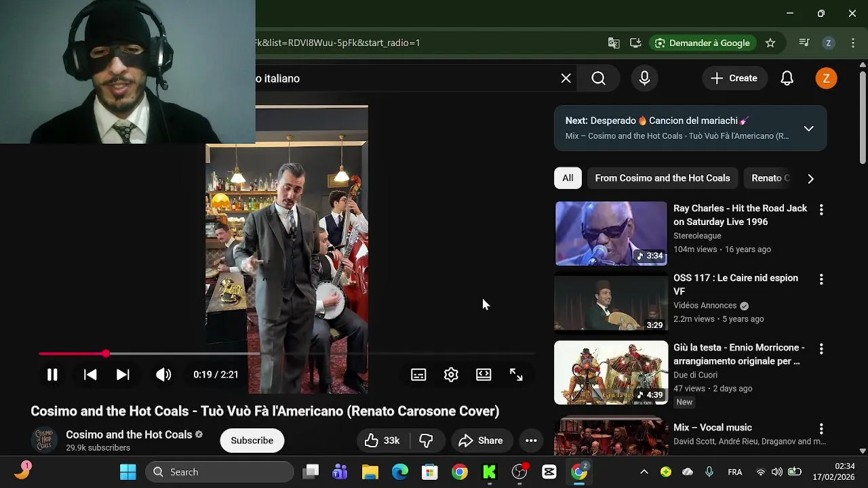Click the YouTube search magnifier button
Screen dimensions: 868x488
click(598, 79)
